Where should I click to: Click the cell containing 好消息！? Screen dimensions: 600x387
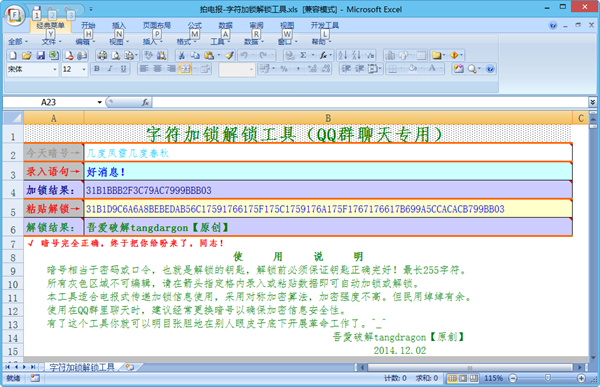point(328,172)
